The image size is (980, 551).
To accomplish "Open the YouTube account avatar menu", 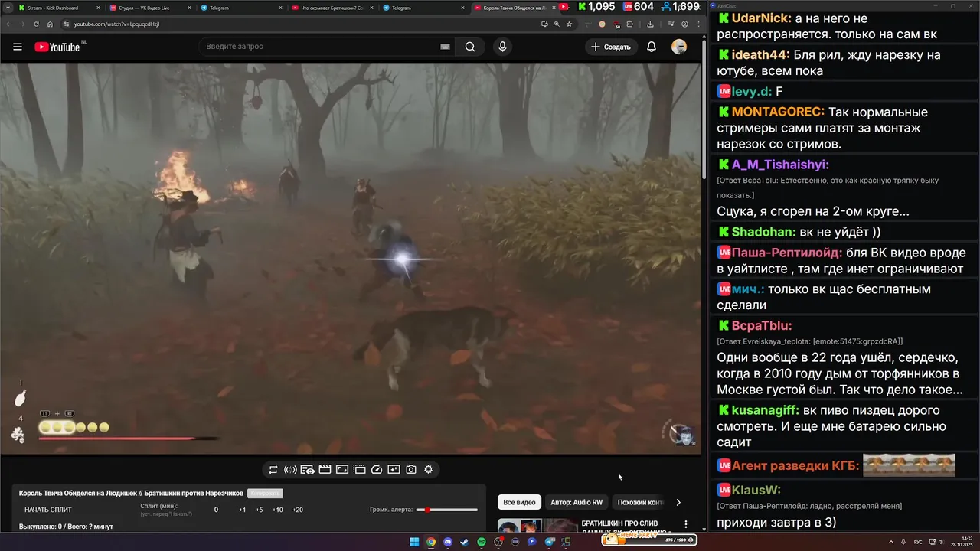I will pos(679,47).
